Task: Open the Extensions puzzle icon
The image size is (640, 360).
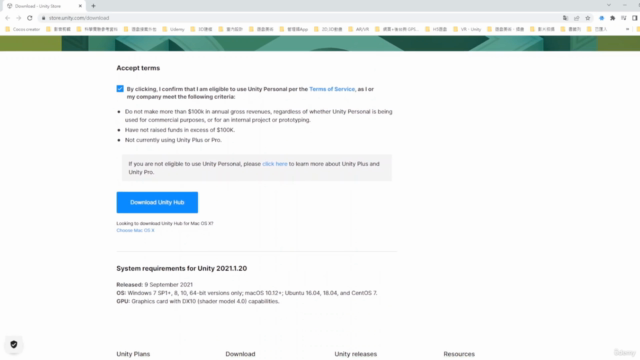Action: coord(613,18)
